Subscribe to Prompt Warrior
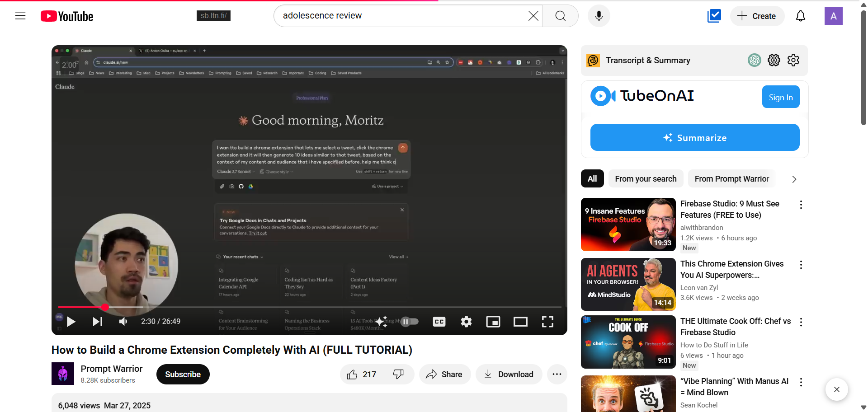Screen dimensions: 868x412 tap(183, 375)
